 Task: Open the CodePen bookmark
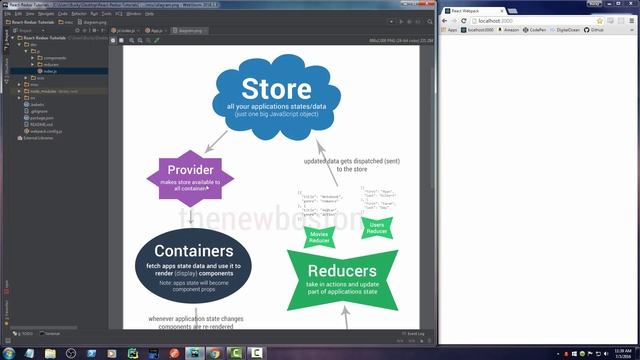click(x=534, y=30)
